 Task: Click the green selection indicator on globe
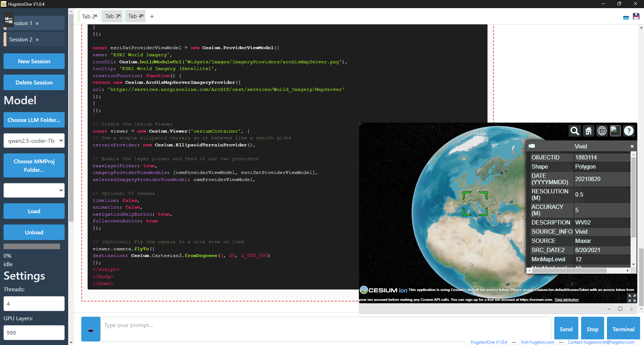475,203
